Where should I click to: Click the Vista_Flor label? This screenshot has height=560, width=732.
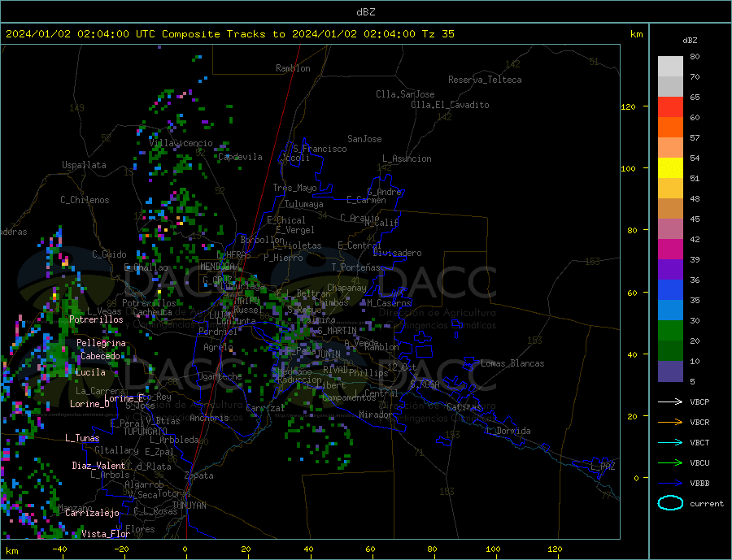click(x=106, y=534)
